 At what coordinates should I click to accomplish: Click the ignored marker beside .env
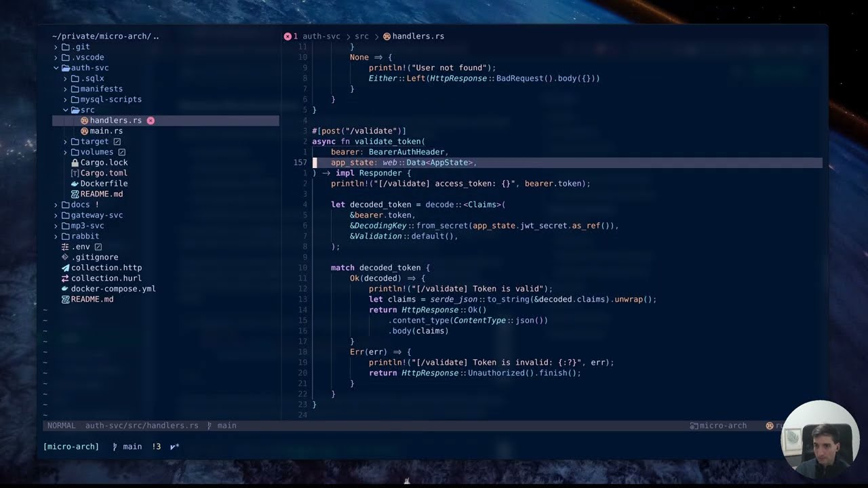98,247
